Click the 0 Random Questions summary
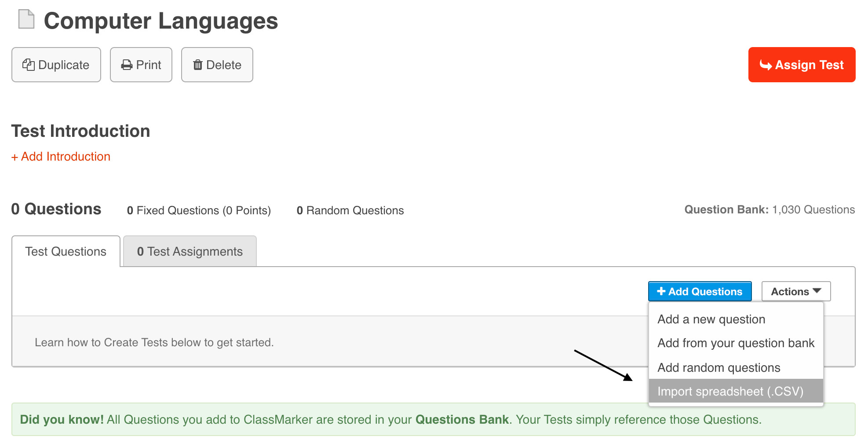This screenshot has height=447, width=868. click(350, 211)
